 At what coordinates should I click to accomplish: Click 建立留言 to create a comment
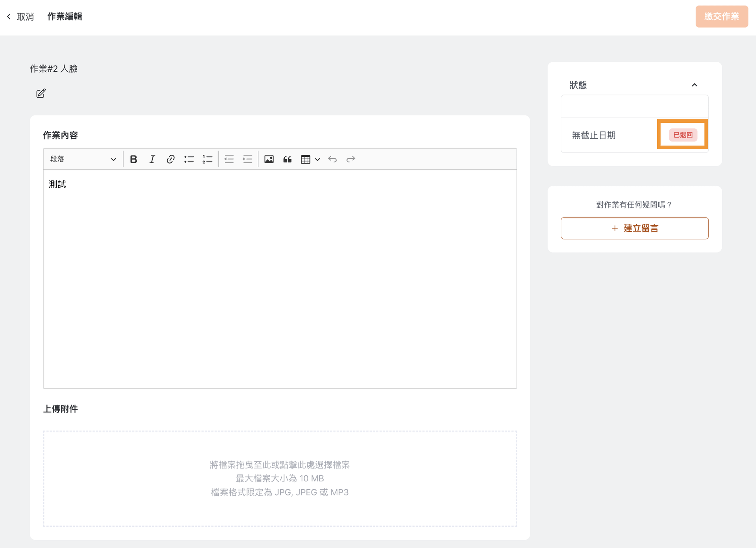[x=634, y=228]
